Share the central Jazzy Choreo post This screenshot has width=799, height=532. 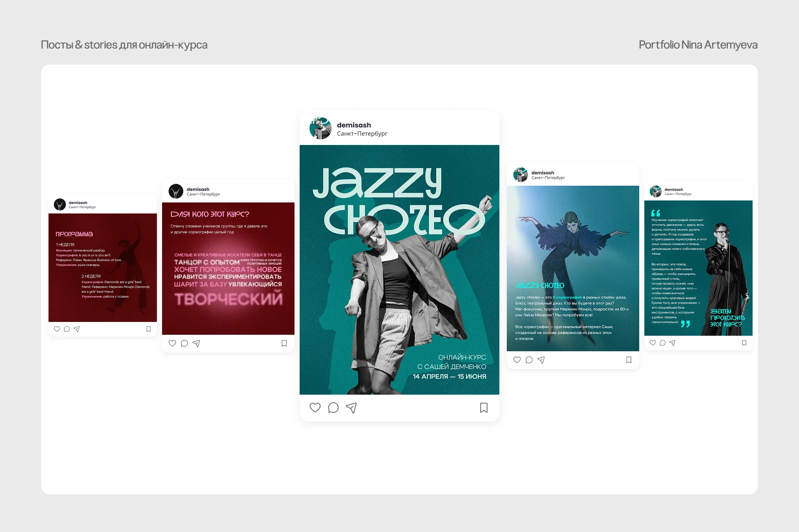(x=351, y=408)
